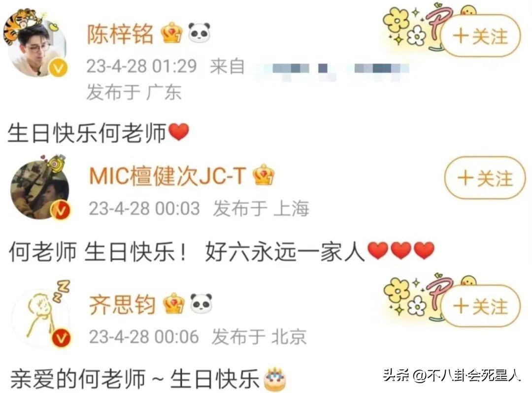532x393 pixels.
Task: Follow 陈梓铭 with the 关注 button
Action: tap(480, 36)
